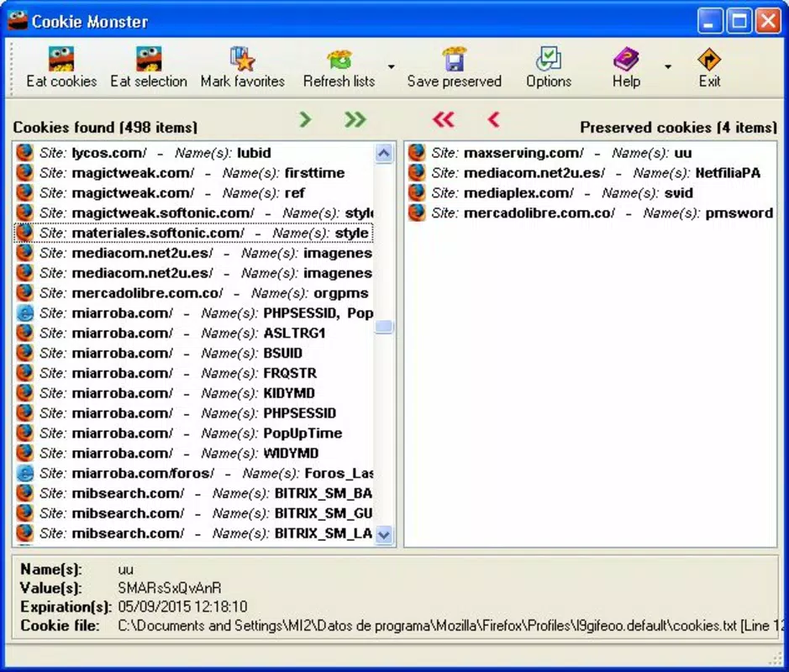
Task: Select mercadolibre.com.co/ orgpms cookie
Action: [x=194, y=293]
